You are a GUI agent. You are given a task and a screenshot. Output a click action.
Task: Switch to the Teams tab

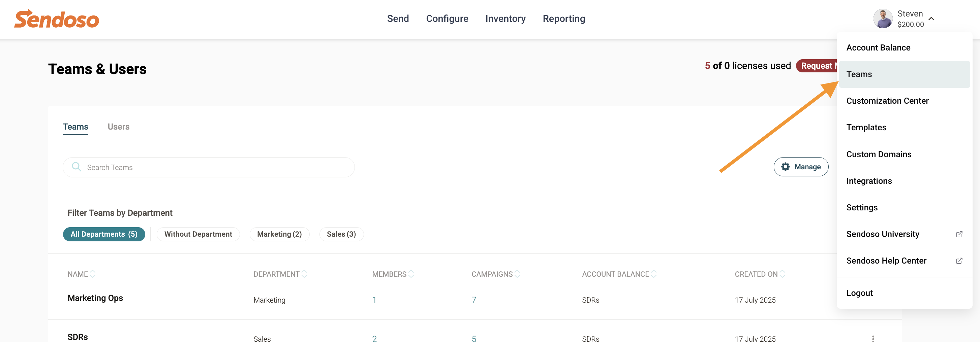tap(75, 127)
